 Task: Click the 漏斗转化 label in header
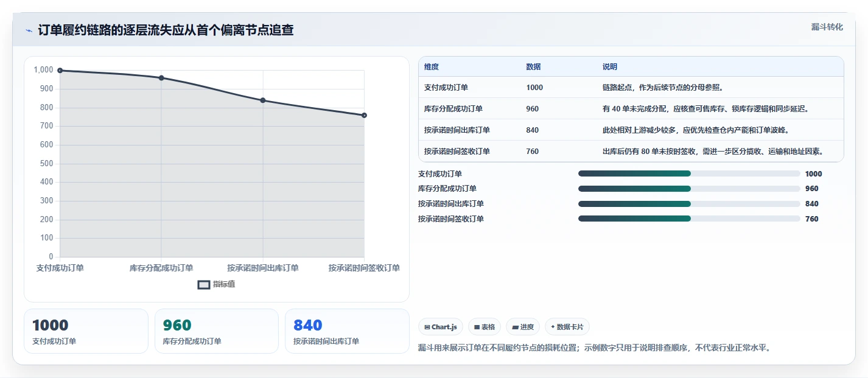(827, 27)
